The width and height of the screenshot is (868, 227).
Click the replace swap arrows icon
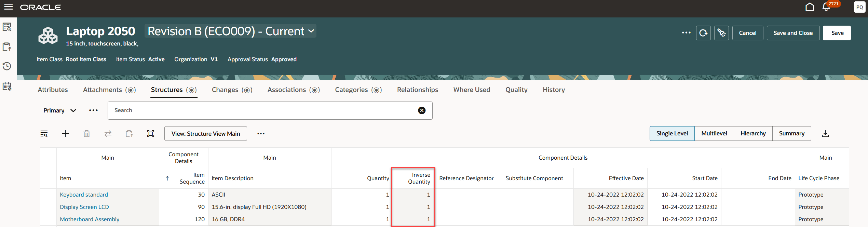tap(108, 134)
